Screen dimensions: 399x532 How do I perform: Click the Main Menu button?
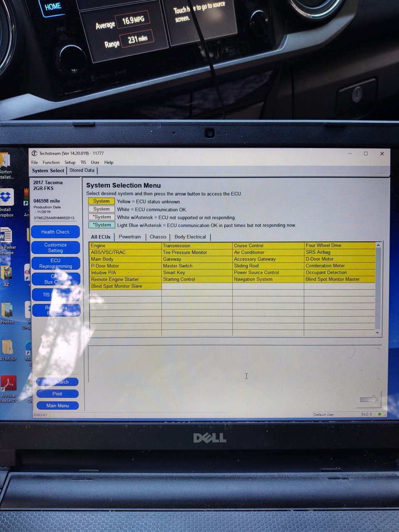click(57, 406)
